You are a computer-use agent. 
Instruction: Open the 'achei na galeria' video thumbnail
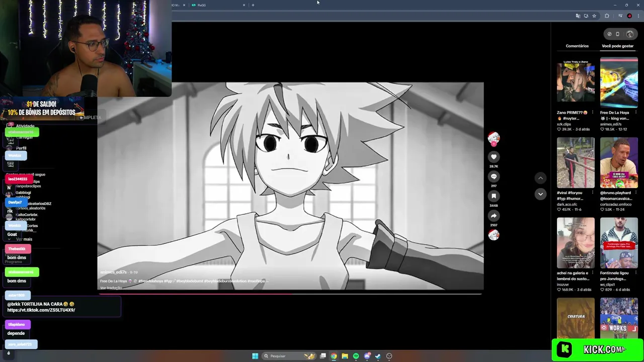pos(576,243)
